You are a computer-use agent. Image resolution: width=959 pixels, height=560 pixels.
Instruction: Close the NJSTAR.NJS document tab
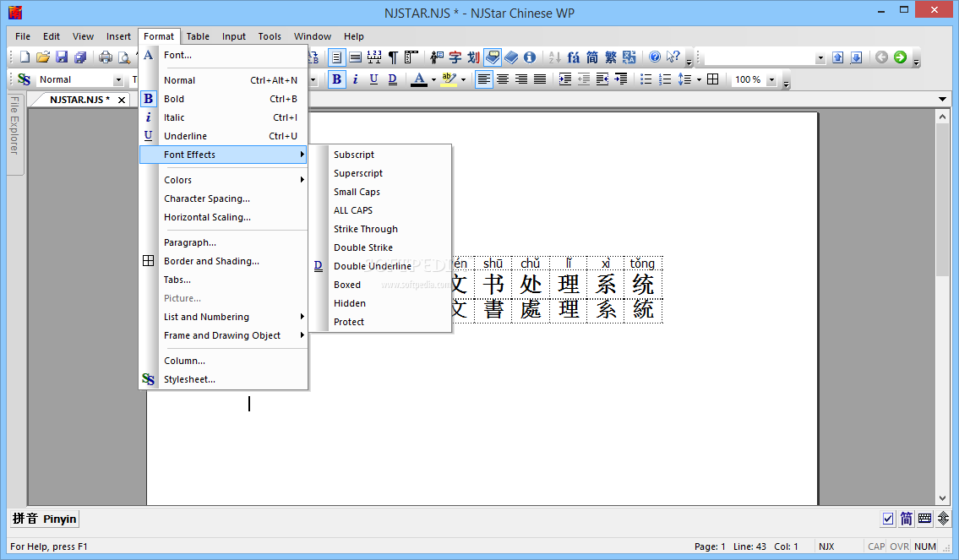pyautogui.click(x=122, y=100)
